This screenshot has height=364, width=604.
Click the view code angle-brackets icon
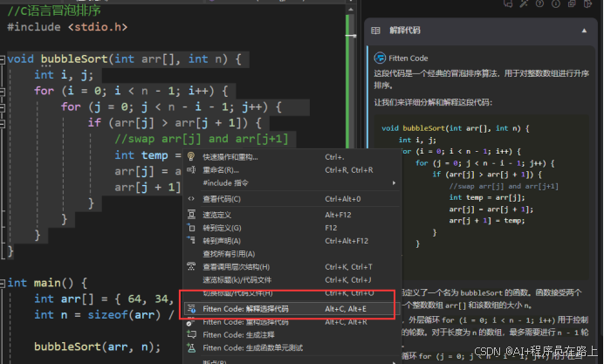coord(191,199)
